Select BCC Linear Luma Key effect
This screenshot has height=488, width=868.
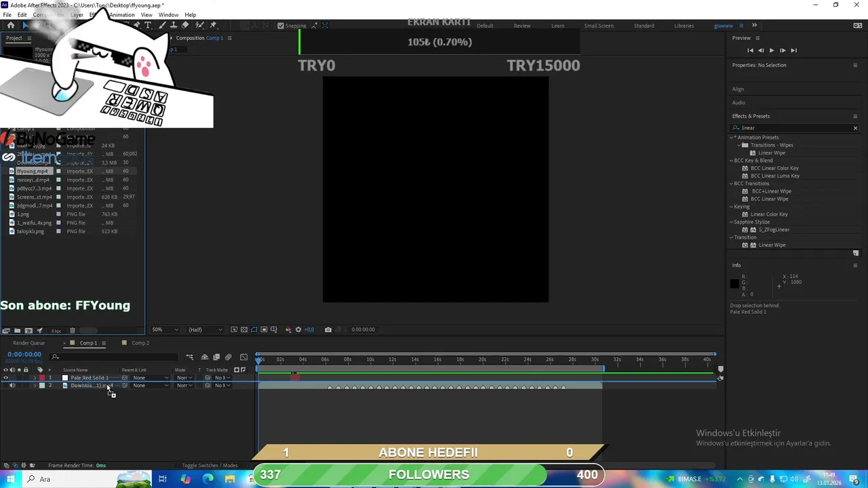(x=775, y=176)
